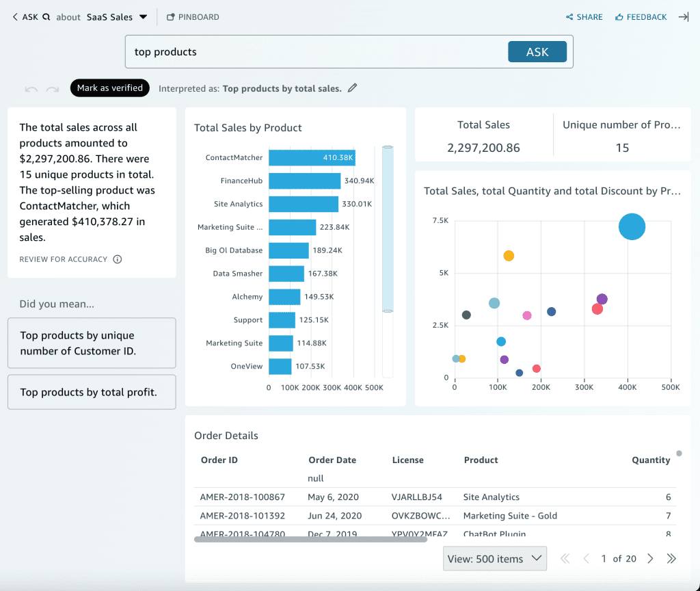Edit the interpretation using the pencil icon

pyautogui.click(x=351, y=88)
